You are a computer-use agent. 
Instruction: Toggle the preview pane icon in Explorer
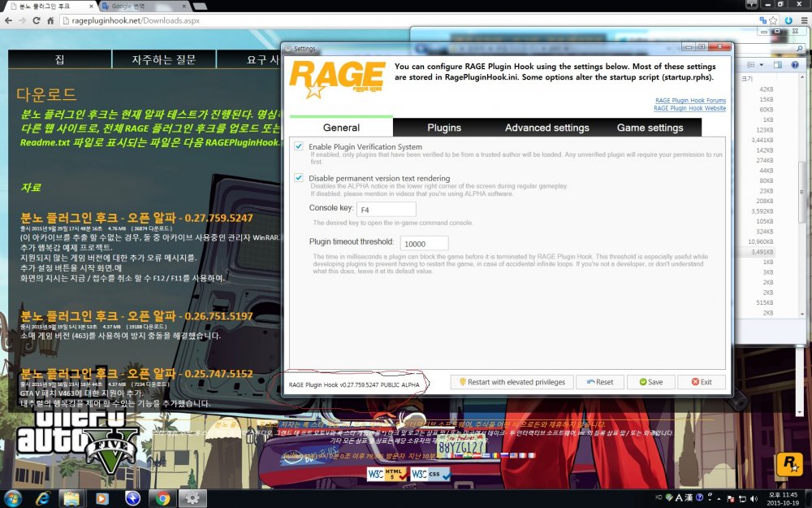pyautogui.click(x=778, y=65)
